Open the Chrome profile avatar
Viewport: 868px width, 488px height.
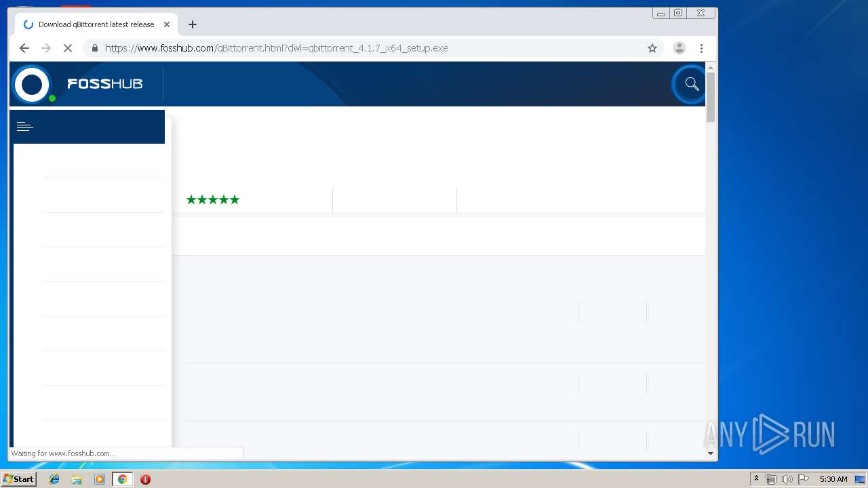tap(679, 48)
